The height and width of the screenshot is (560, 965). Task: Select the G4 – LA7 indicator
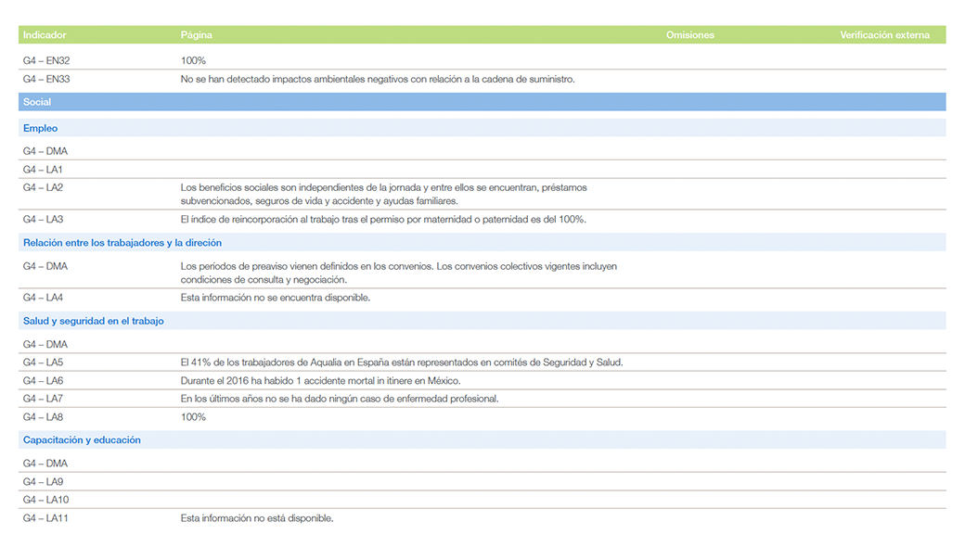pos(43,399)
